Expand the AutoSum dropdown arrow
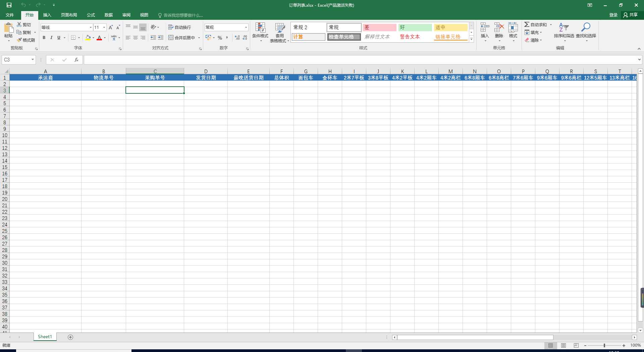Image resolution: width=644 pixels, height=352 pixels. (x=551, y=25)
